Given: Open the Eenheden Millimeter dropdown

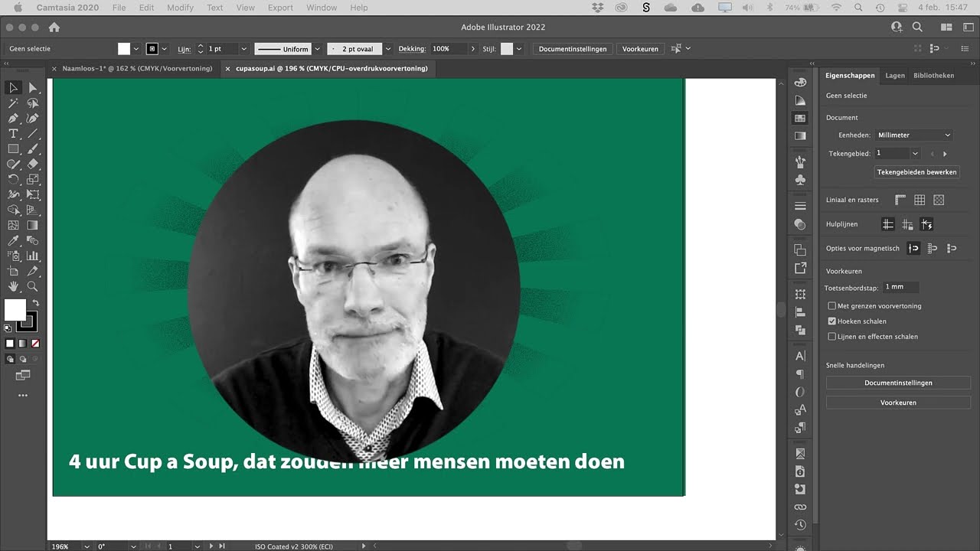Looking at the screenshot, I should 913,135.
